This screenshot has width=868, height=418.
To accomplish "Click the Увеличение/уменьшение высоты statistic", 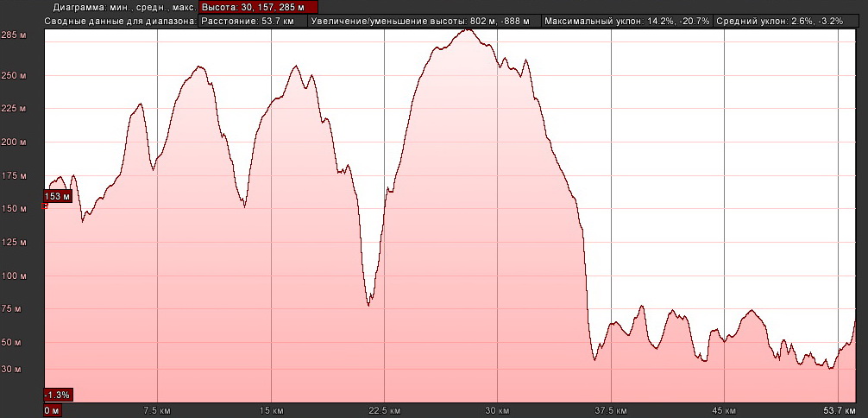I will pos(425,20).
